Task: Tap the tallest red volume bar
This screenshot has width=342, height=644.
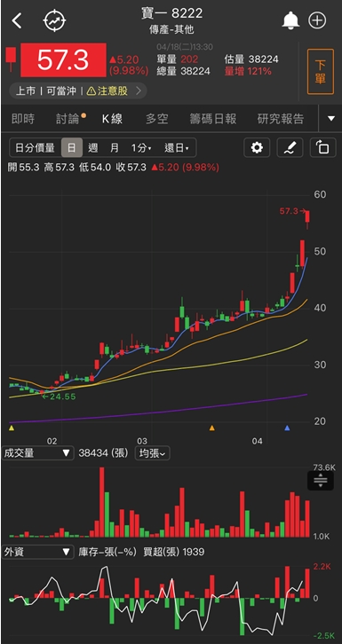Action: (x=102, y=502)
